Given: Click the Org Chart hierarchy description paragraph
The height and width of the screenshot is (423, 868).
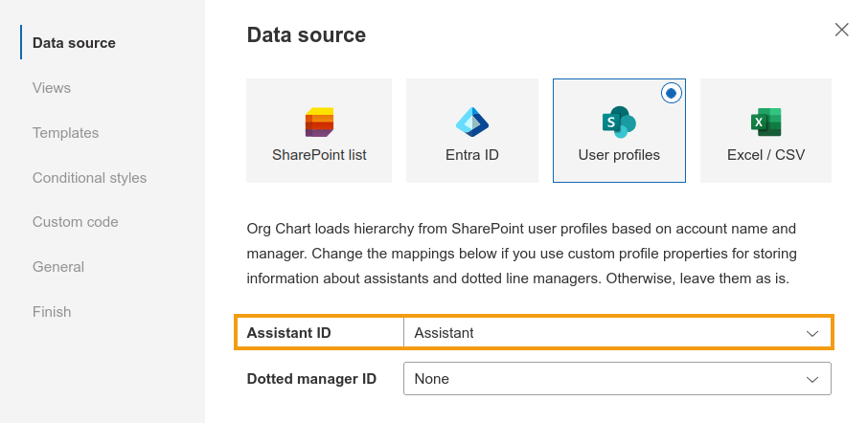Looking at the screenshot, I should tap(522, 254).
